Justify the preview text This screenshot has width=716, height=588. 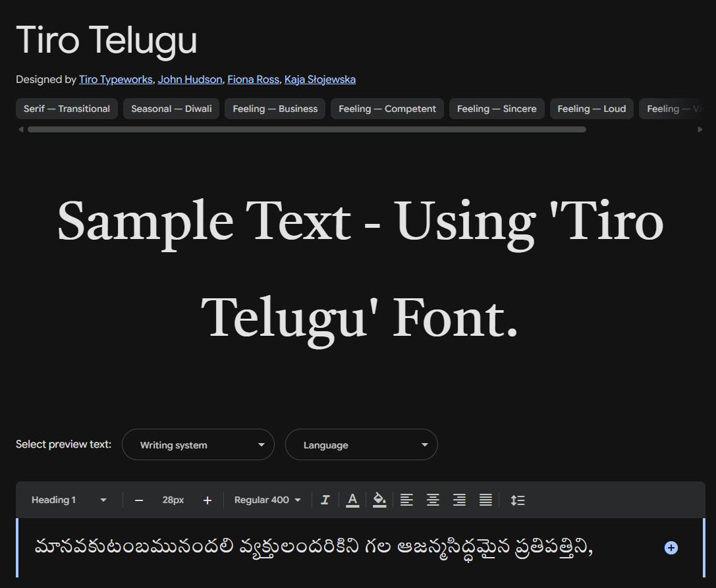485,500
